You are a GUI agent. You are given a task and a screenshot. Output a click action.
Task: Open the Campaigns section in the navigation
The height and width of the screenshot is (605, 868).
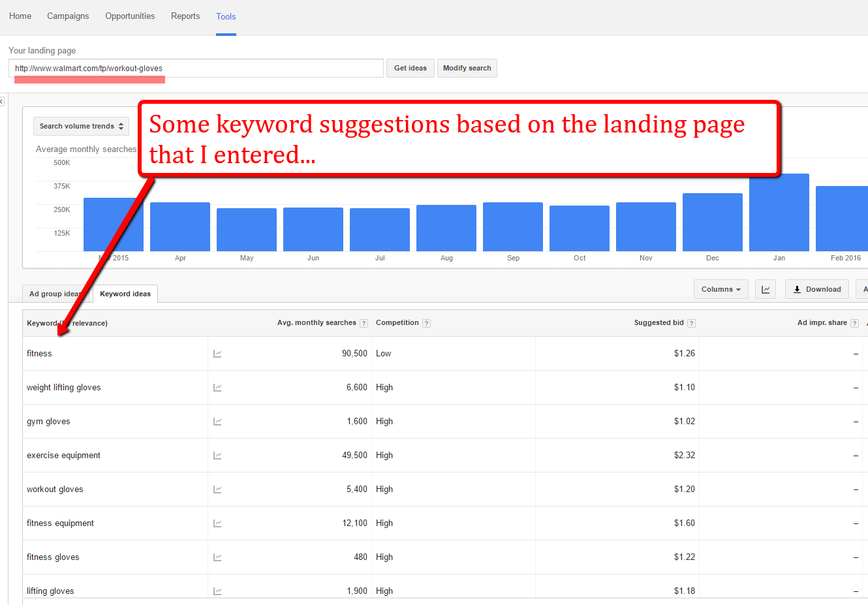point(68,16)
